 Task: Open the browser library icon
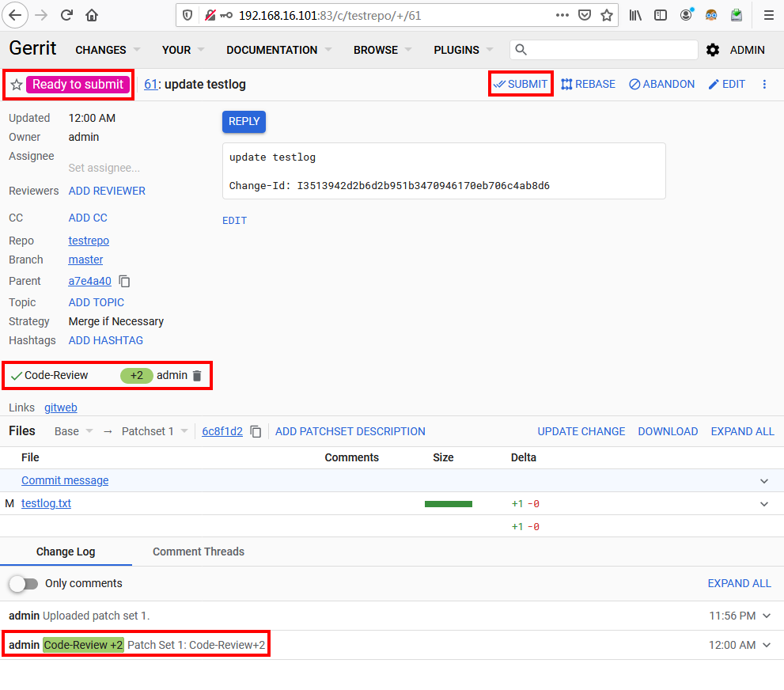635,15
